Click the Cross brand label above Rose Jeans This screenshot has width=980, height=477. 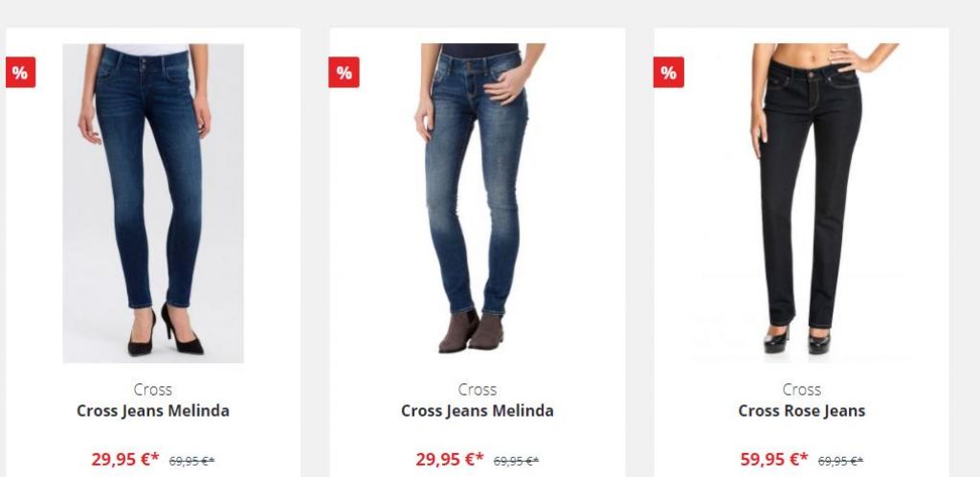point(802,390)
